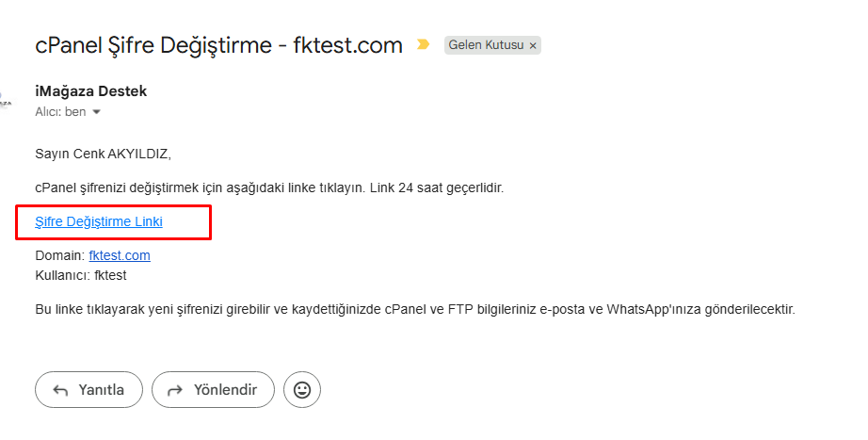Click the Domain: label text
Viewport: 868px width, 440px height.
coord(59,255)
